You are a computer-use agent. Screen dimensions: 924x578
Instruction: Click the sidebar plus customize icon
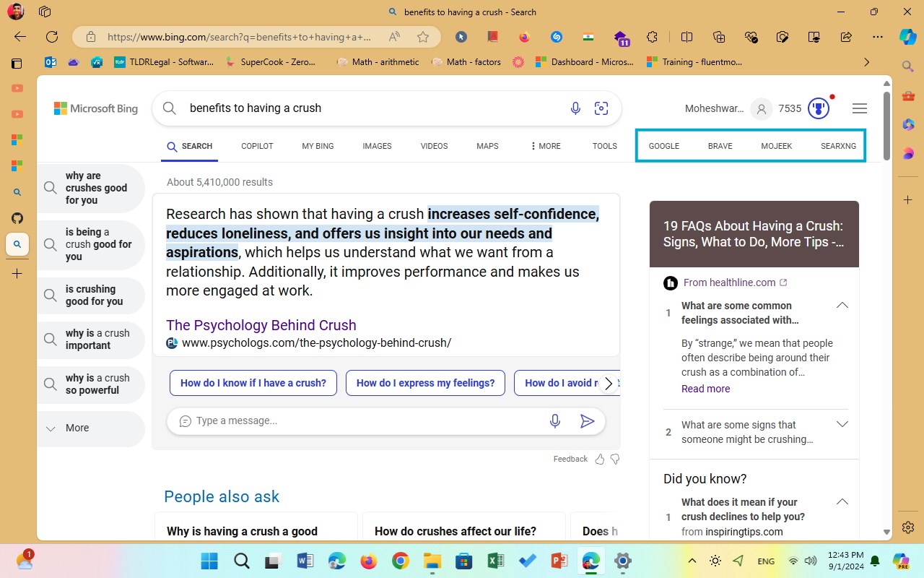click(x=908, y=199)
